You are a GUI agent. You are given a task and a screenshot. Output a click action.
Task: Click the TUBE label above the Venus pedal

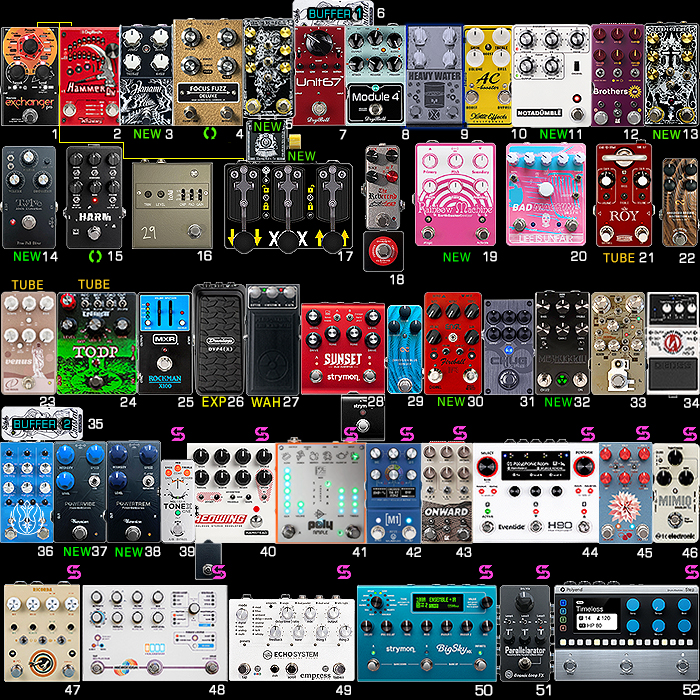click(x=27, y=284)
